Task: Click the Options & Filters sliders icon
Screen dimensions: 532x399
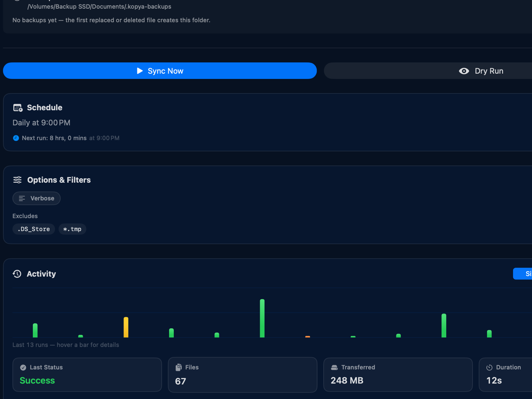Action: (x=17, y=180)
